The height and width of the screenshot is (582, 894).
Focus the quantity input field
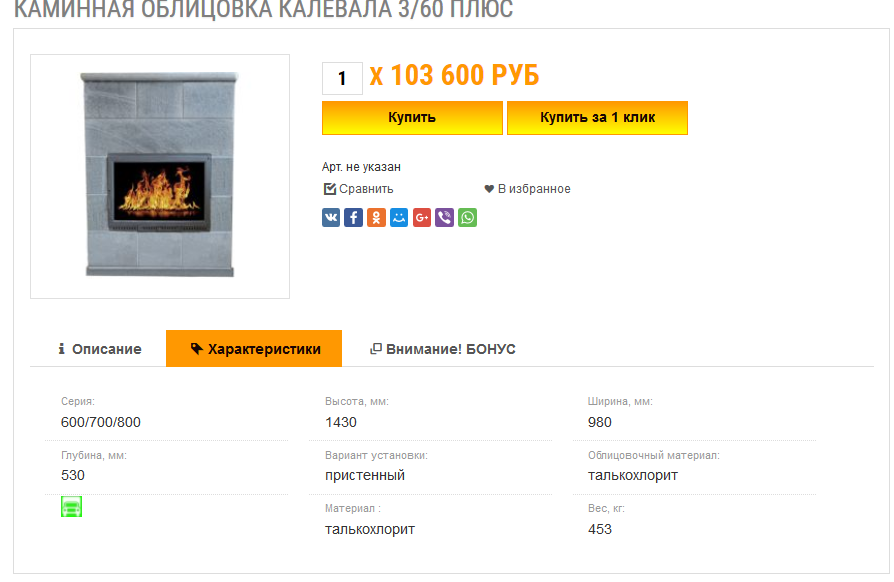coord(342,79)
